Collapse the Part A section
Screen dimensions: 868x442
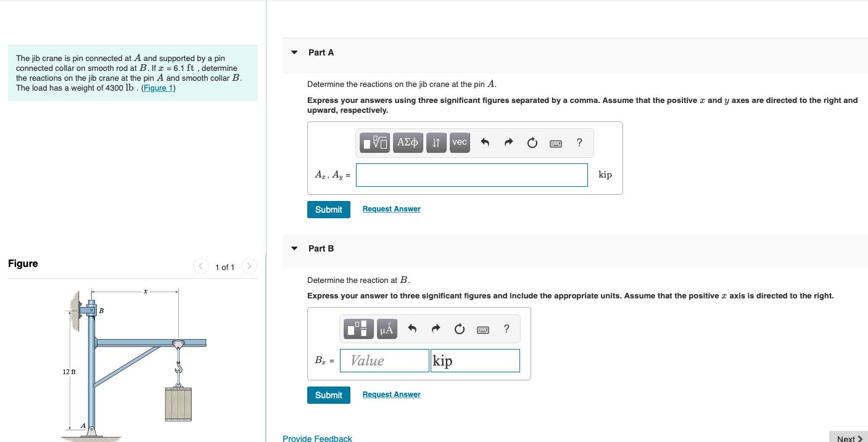(294, 52)
